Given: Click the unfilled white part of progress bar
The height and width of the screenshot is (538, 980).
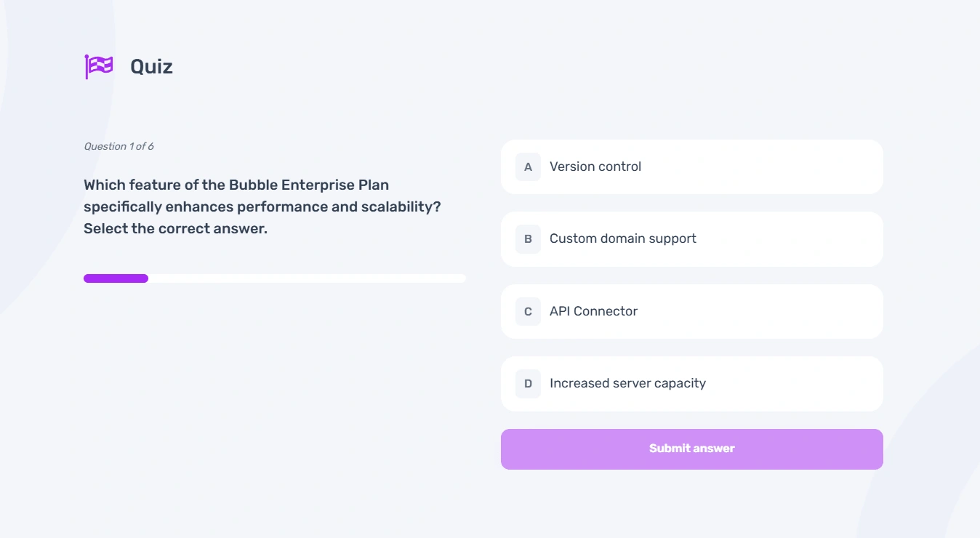Looking at the screenshot, I should tap(307, 278).
